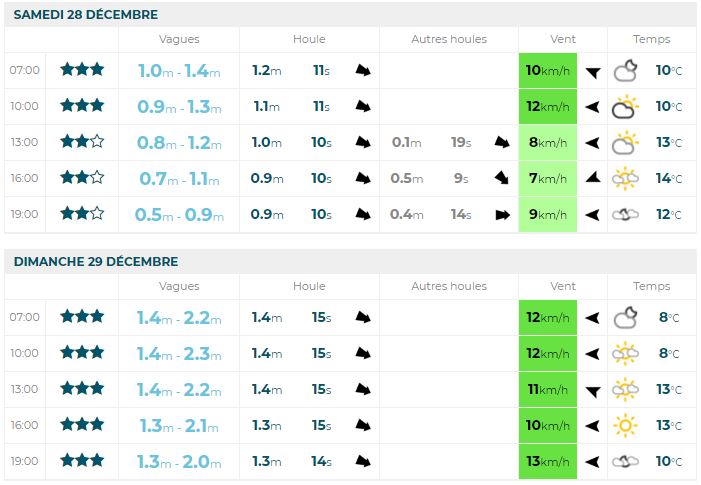Click the 1.4 - 2.3m wave height value
The image size is (701, 485).
point(179,353)
